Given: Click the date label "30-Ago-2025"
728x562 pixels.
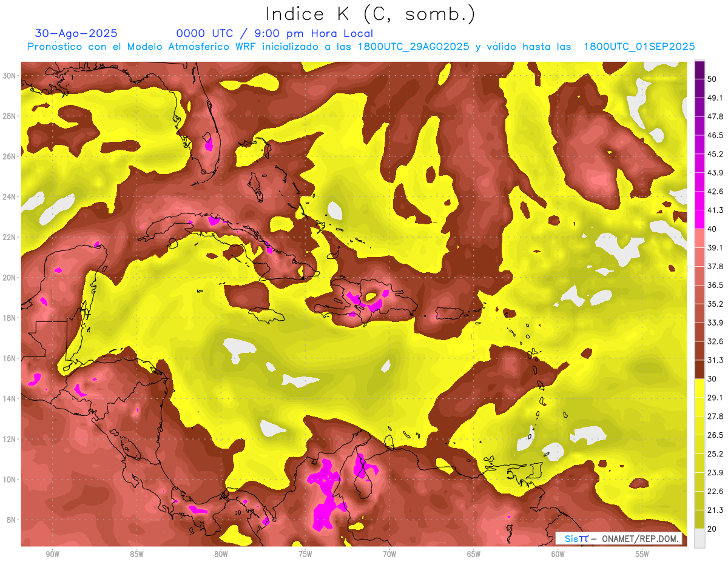Looking at the screenshot, I should 76,33.
